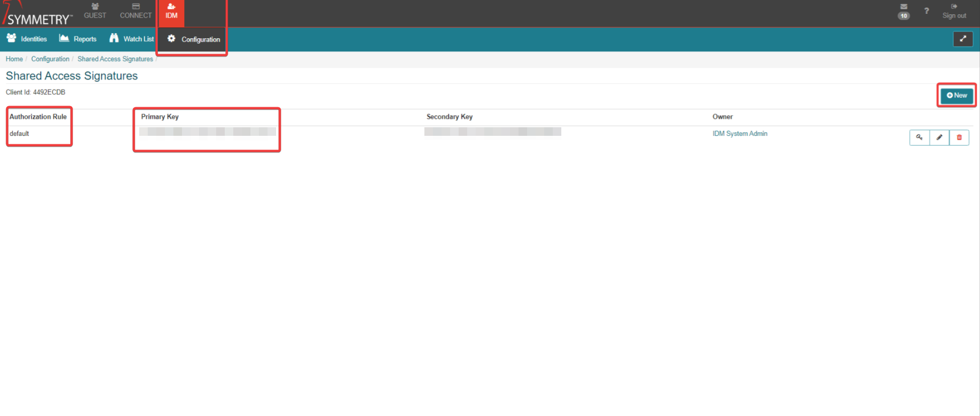Create a New shared access signature
The width and height of the screenshot is (980, 416).
point(957,95)
